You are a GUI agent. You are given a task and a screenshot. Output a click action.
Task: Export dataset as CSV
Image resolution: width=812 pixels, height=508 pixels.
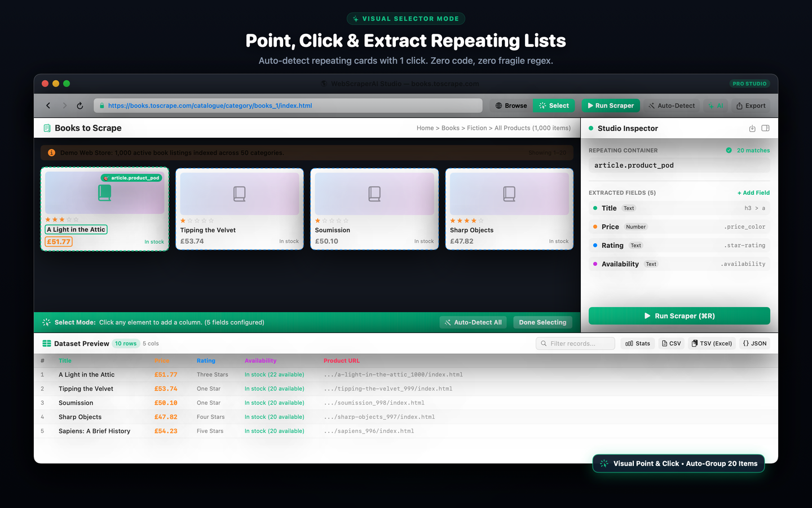point(672,343)
